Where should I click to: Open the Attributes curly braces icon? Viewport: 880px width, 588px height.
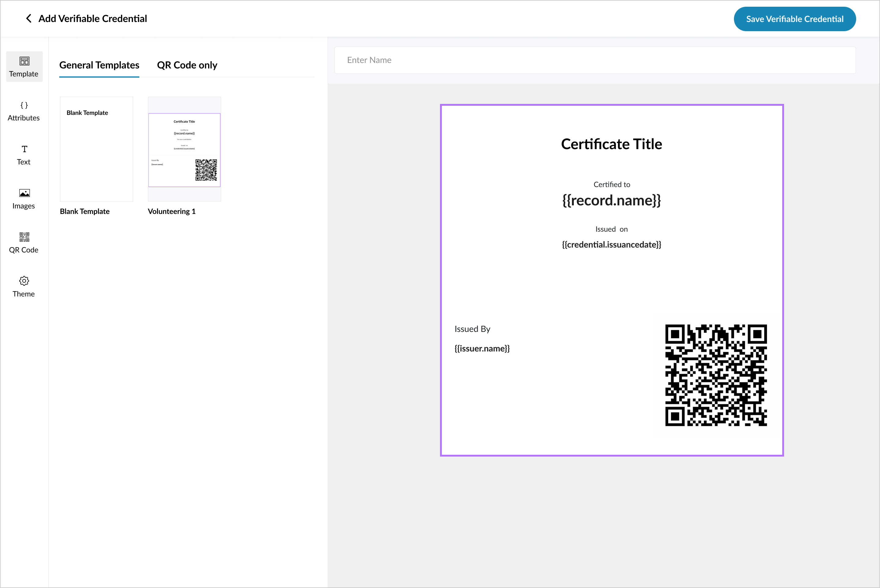[24, 105]
